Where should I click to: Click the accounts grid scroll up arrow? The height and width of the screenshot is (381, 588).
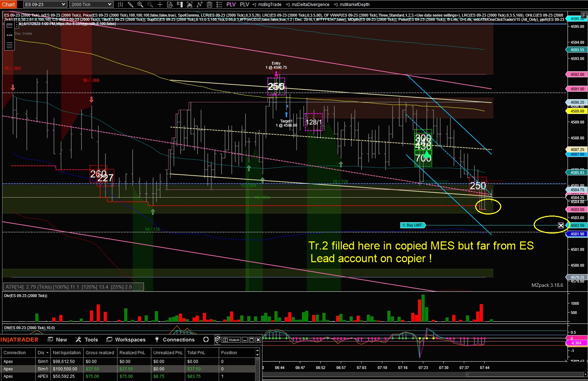(257, 351)
